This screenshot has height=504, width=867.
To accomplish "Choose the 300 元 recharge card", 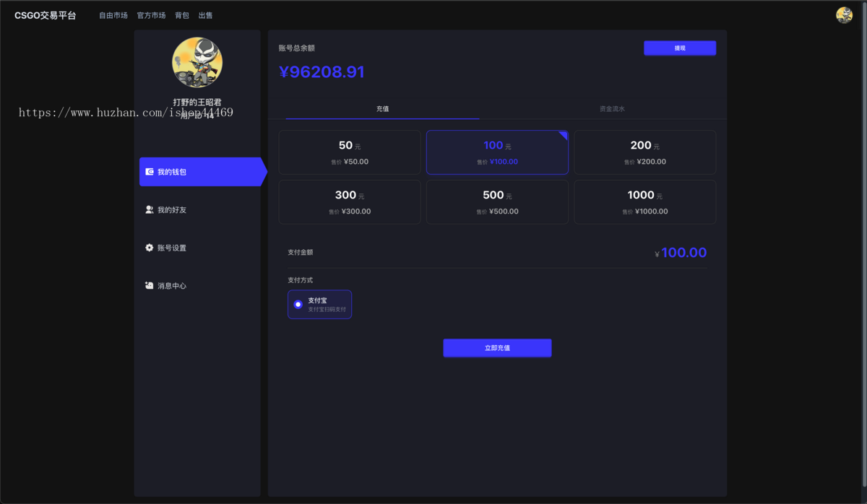I will coord(350,202).
